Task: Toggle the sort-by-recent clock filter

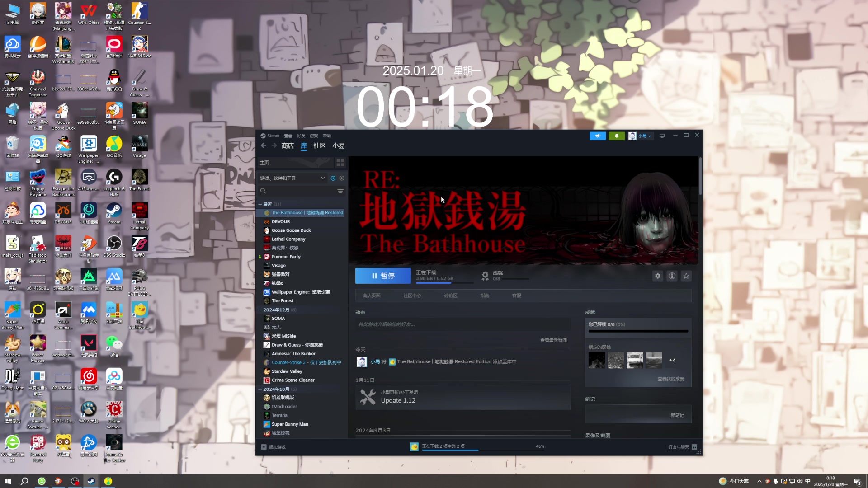Action: click(x=333, y=178)
